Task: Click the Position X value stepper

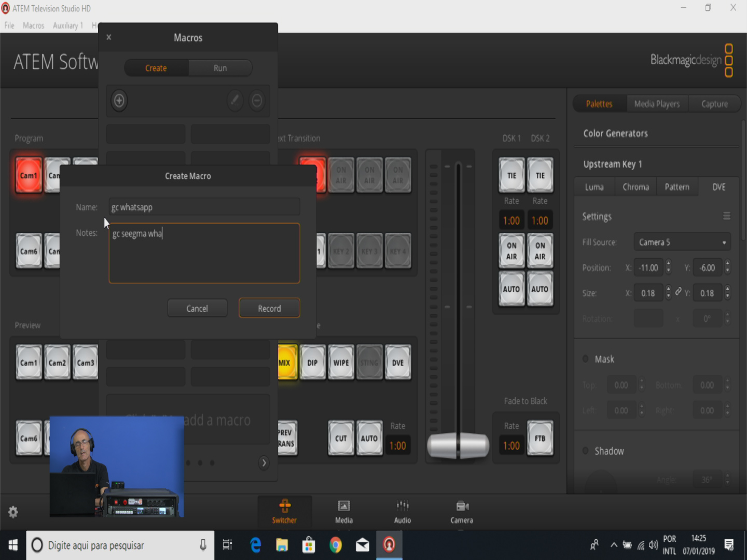Action: [x=668, y=268]
